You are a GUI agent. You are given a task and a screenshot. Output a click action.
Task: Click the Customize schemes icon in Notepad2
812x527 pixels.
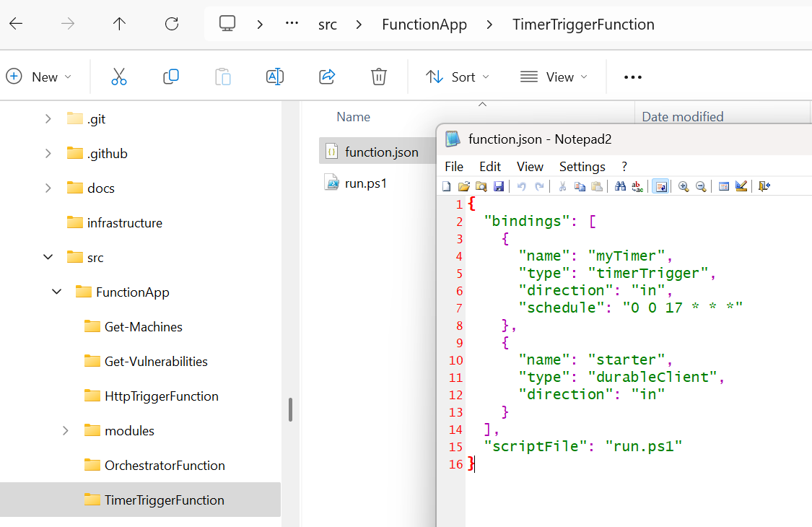pos(741,186)
